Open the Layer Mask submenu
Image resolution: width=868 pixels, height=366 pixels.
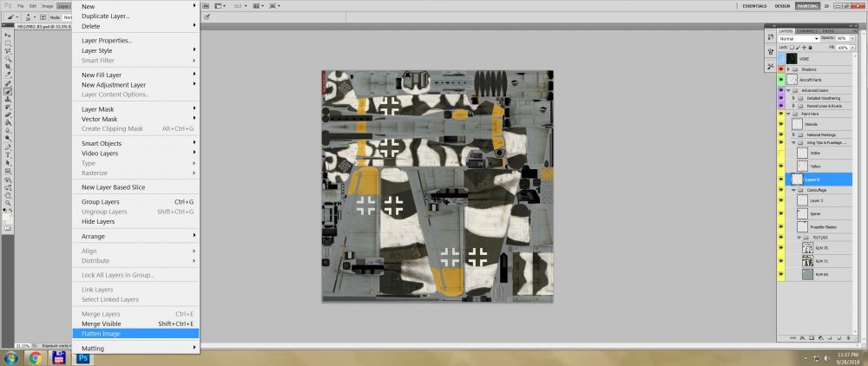[135, 109]
